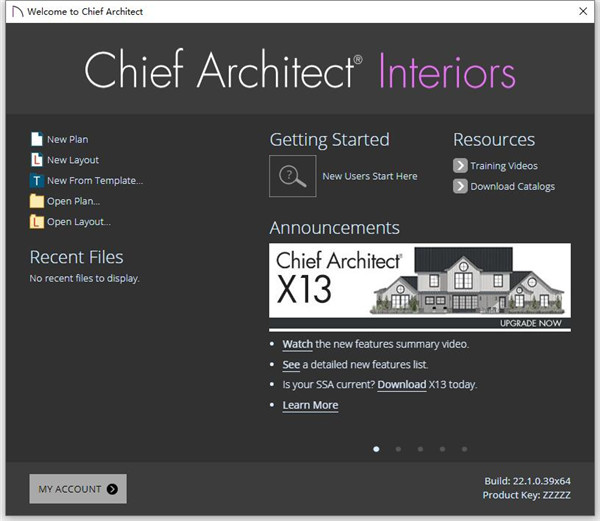
Task: Open Training Videos text link
Action: pyautogui.click(x=504, y=166)
